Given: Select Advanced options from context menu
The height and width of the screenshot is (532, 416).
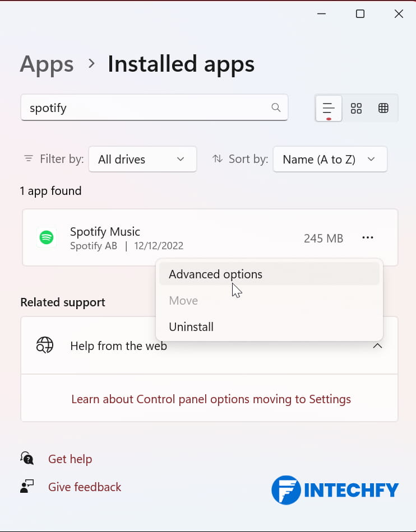Looking at the screenshot, I should pyautogui.click(x=269, y=274).
